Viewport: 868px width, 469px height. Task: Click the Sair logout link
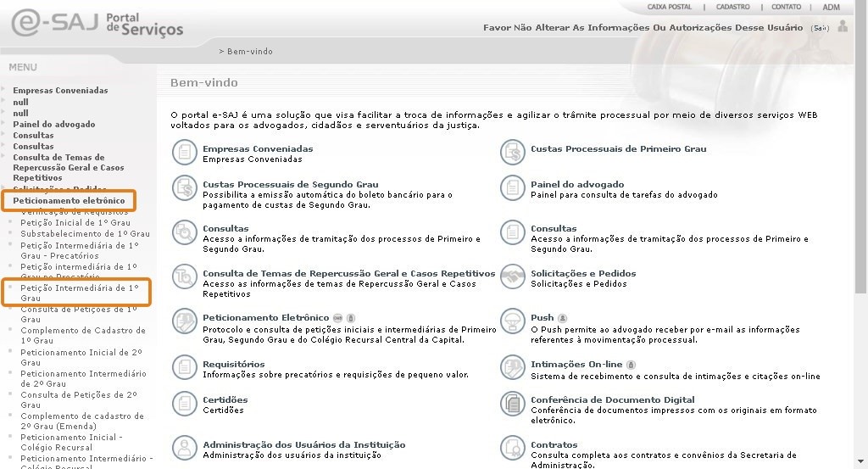pos(820,28)
